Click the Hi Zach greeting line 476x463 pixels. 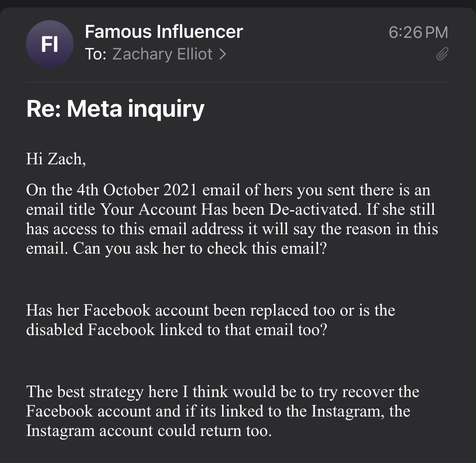tap(56, 159)
